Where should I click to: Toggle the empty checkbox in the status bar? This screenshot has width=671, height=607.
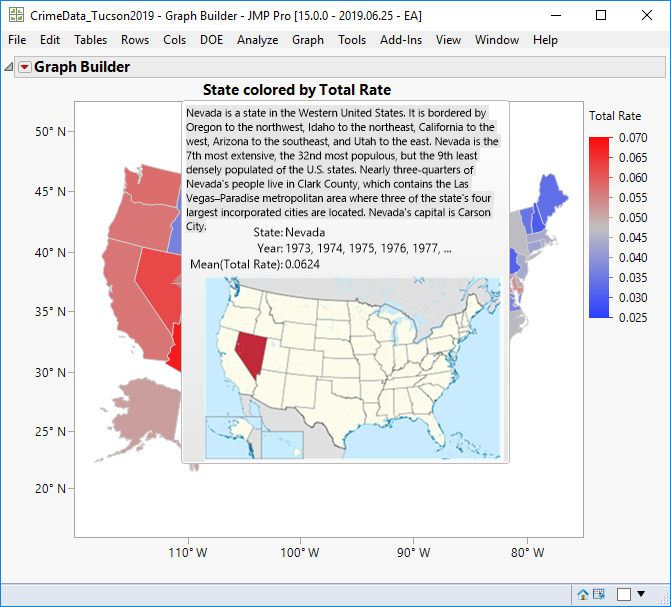(624, 594)
